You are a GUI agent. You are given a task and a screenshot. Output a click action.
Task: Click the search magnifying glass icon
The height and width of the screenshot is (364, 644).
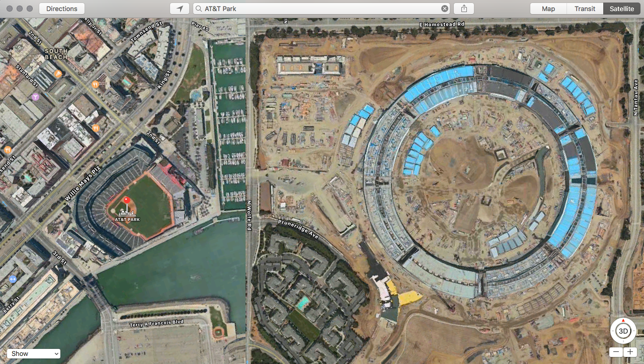199,9
